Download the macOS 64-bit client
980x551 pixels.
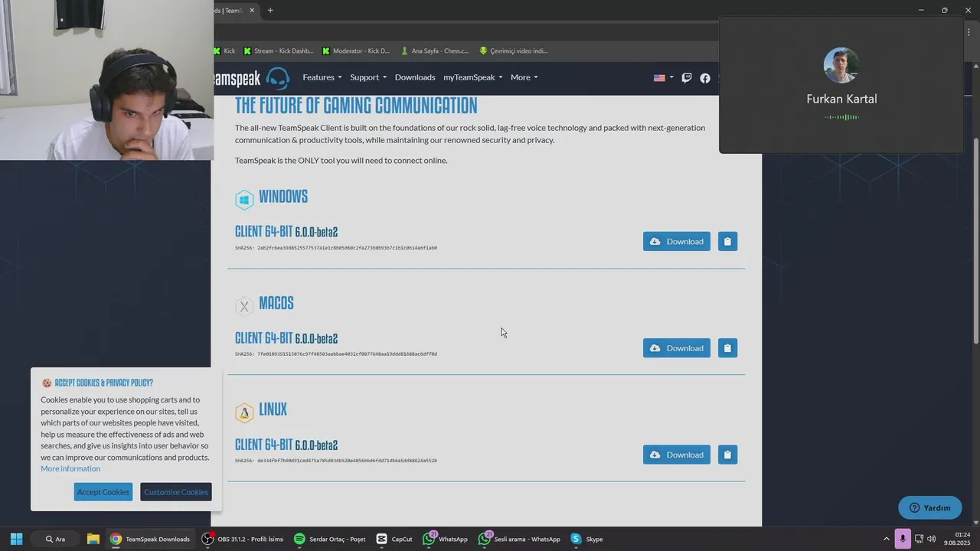(x=677, y=348)
